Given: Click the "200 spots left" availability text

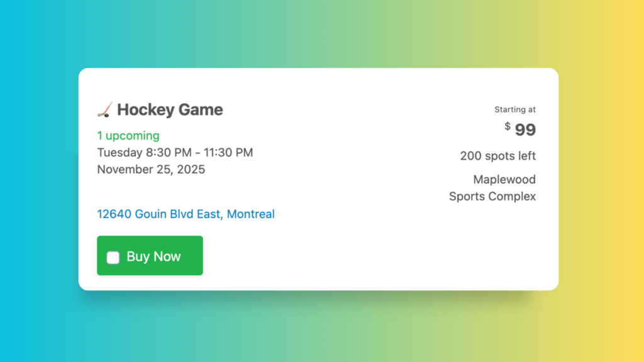Looking at the screenshot, I should [x=497, y=156].
